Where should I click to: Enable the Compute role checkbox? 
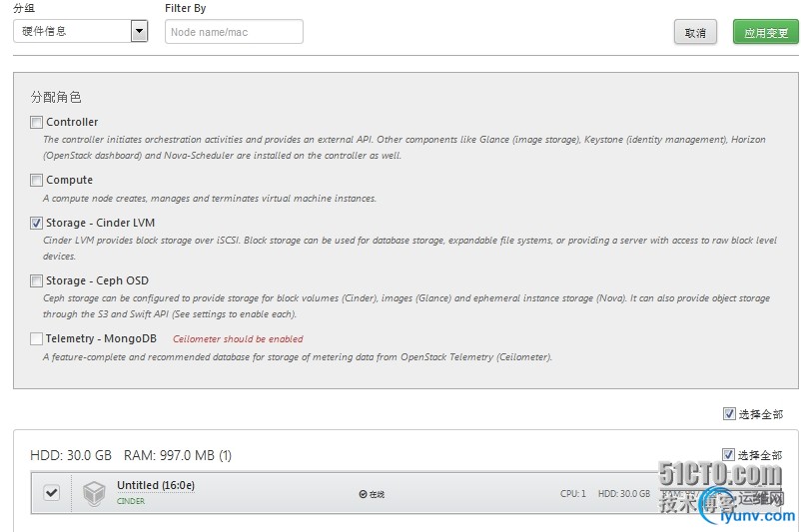pyautogui.click(x=37, y=181)
